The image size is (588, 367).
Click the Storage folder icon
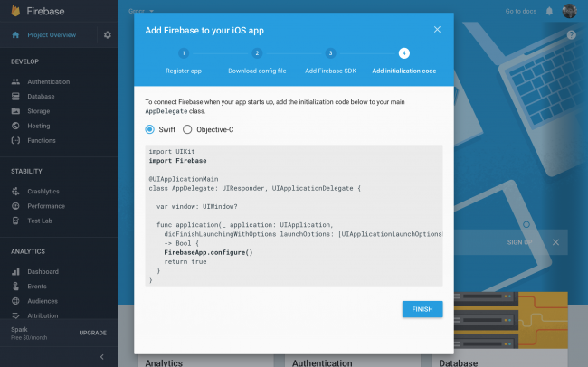pos(15,111)
